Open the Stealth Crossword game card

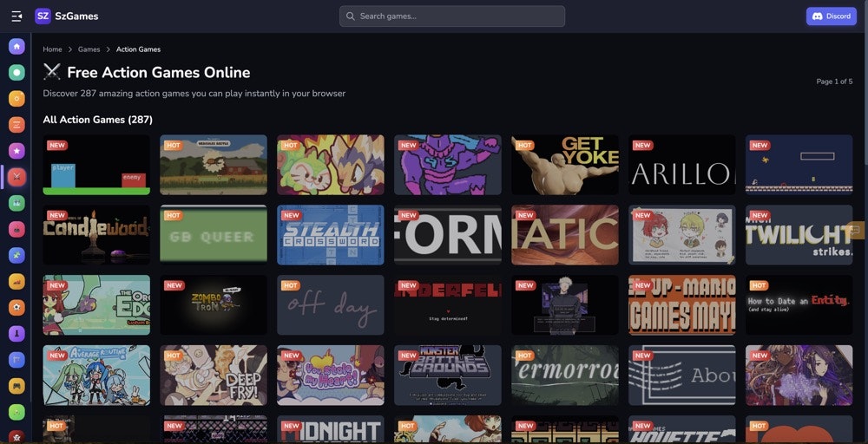[x=331, y=235]
